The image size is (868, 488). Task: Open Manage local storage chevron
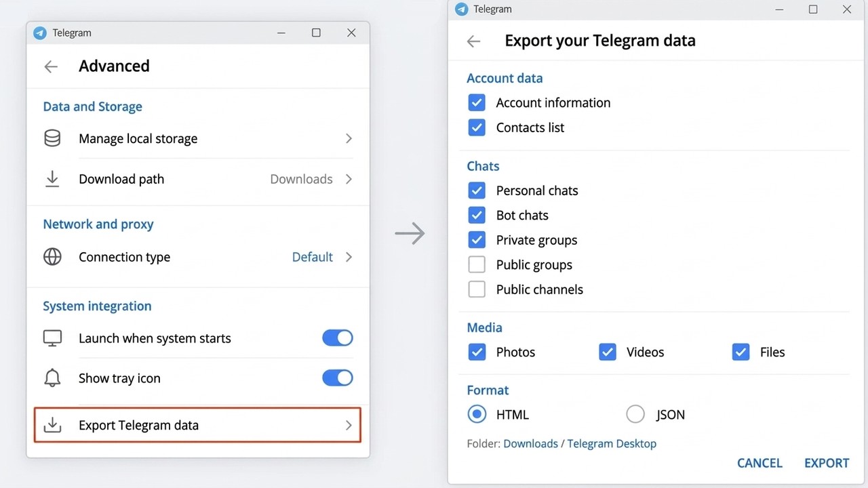click(x=349, y=138)
